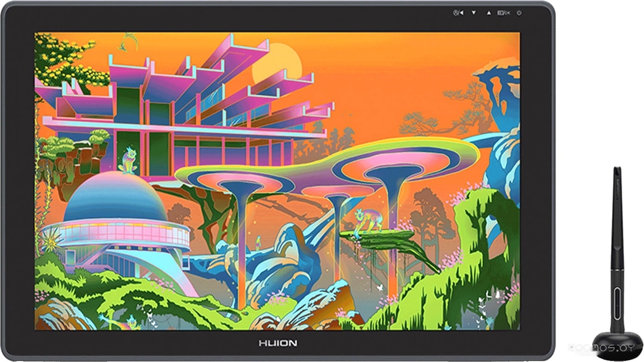Click the round black pen stand base
The width and height of the screenshot is (644, 362).
pyautogui.click(x=617, y=345)
